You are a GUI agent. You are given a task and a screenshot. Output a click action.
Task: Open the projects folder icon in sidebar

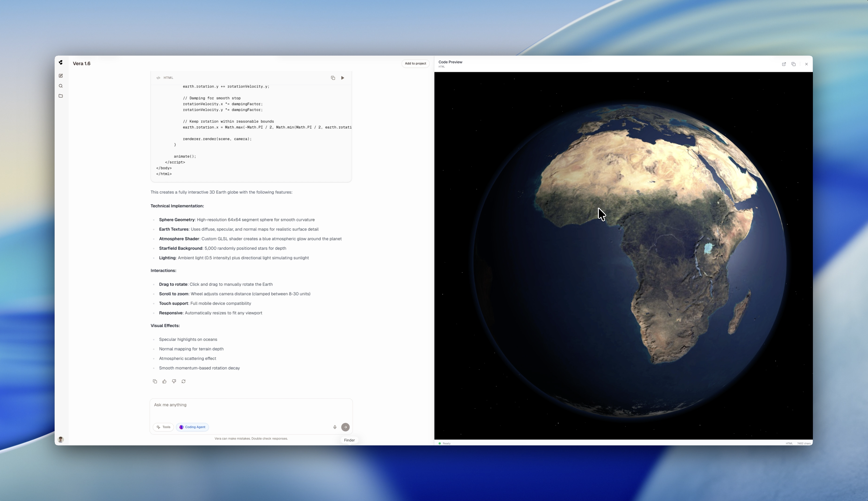click(x=60, y=96)
